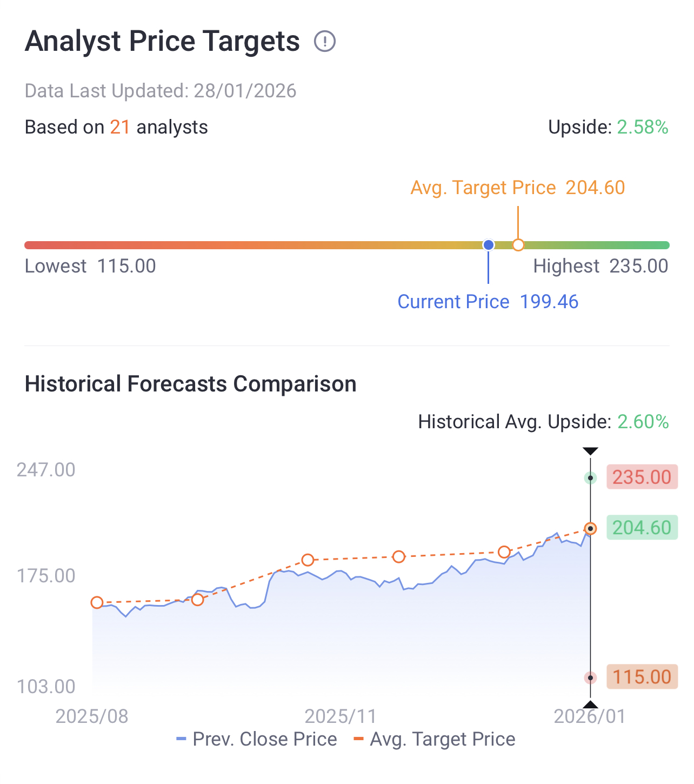Image resolution: width=694 pixels, height=784 pixels.
Task: Click the Avg. Target Price 204.60 label
Action: (x=517, y=188)
